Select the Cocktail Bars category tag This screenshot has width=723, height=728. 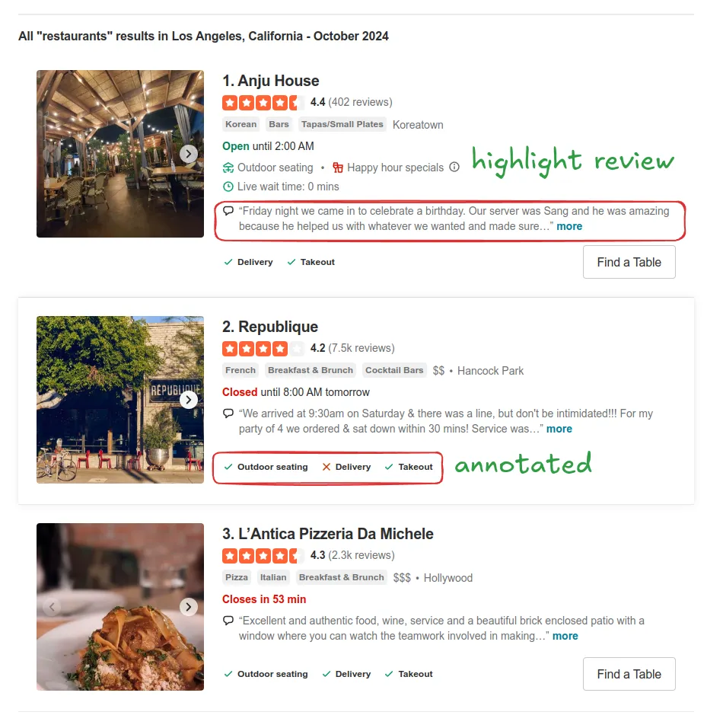[x=394, y=370]
